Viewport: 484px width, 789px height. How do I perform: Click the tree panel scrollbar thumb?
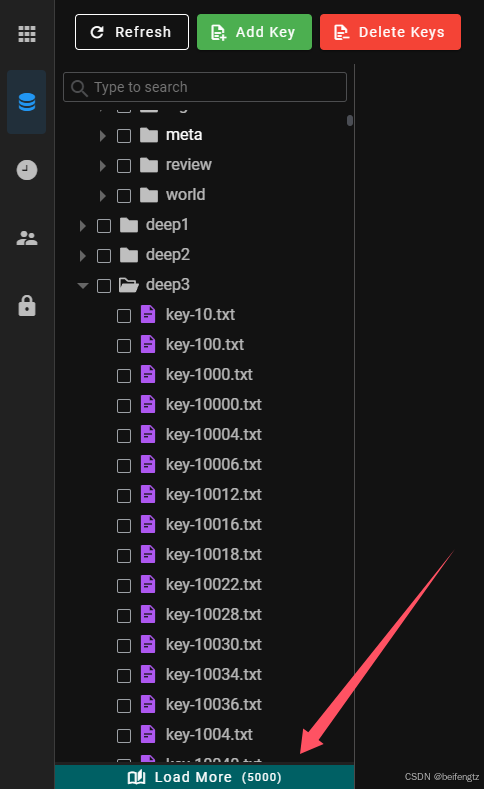(x=350, y=121)
